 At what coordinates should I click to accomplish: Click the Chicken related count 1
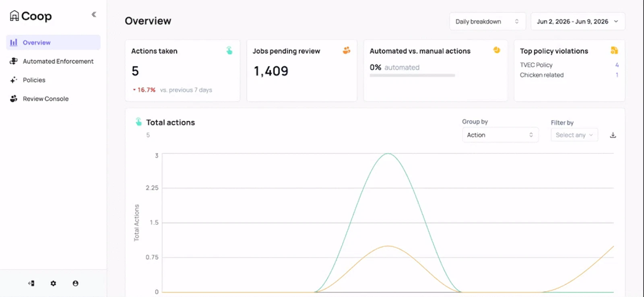pyautogui.click(x=617, y=75)
